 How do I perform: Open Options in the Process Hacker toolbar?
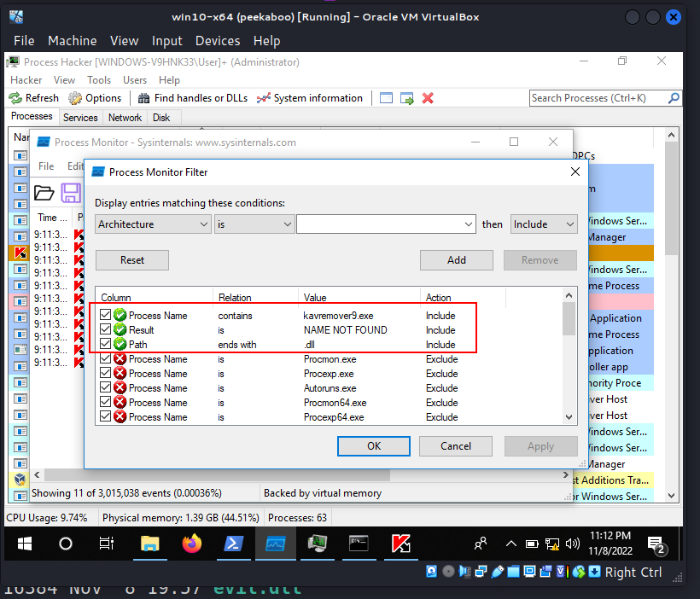(95, 98)
